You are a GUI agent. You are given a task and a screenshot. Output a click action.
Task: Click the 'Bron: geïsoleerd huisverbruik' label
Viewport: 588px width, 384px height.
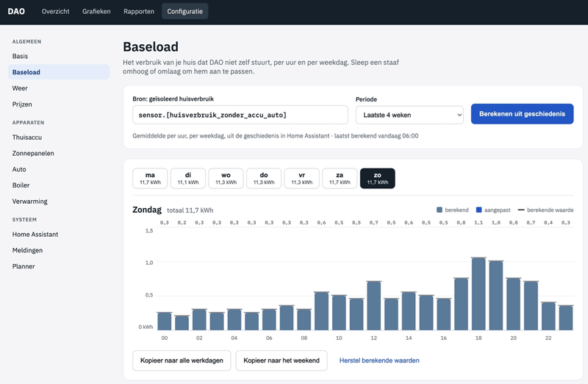[x=173, y=99]
